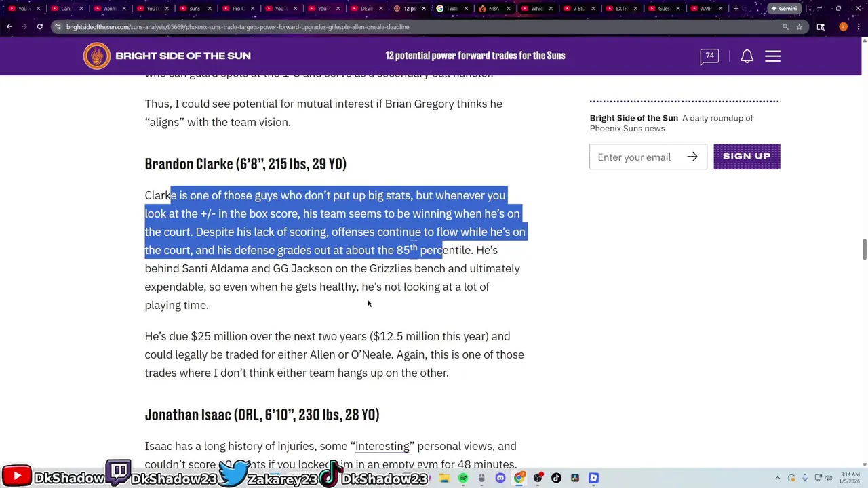Bookmark this page with the star icon
The width and height of the screenshot is (868, 488).
click(800, 27)
